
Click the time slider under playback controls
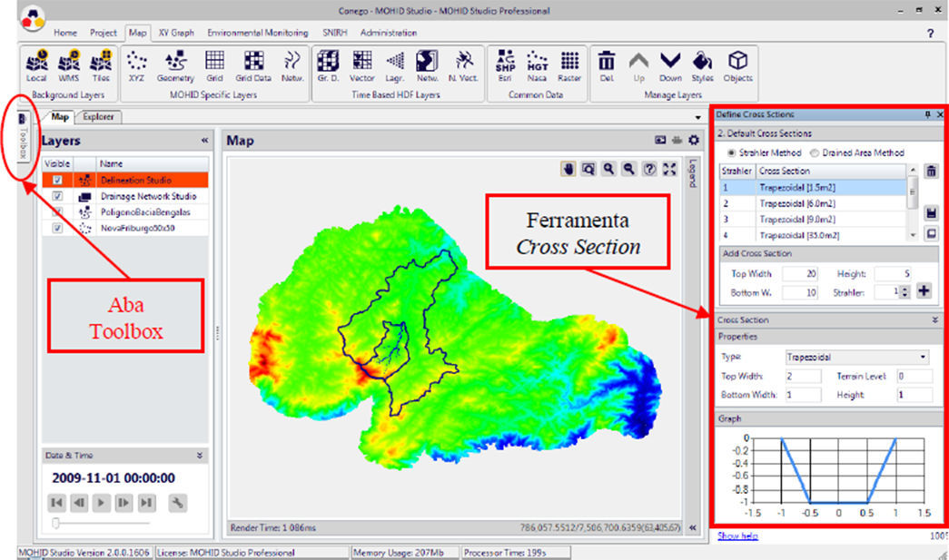coord(100,523)
